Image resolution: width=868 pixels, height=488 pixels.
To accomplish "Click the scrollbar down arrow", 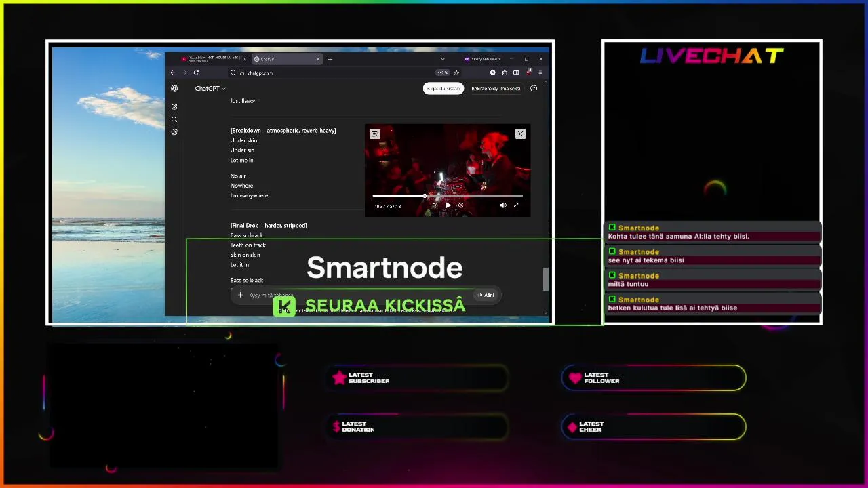I will (x=545, y=313).
